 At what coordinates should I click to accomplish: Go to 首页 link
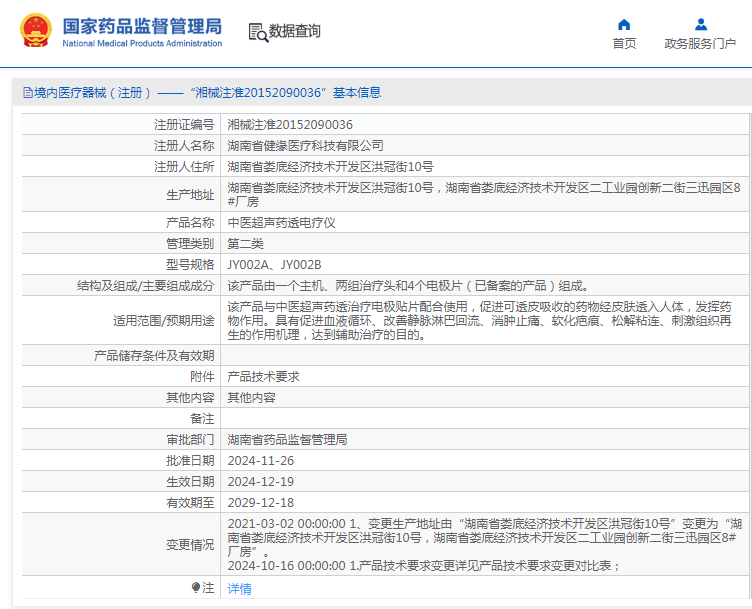point(624,44)
